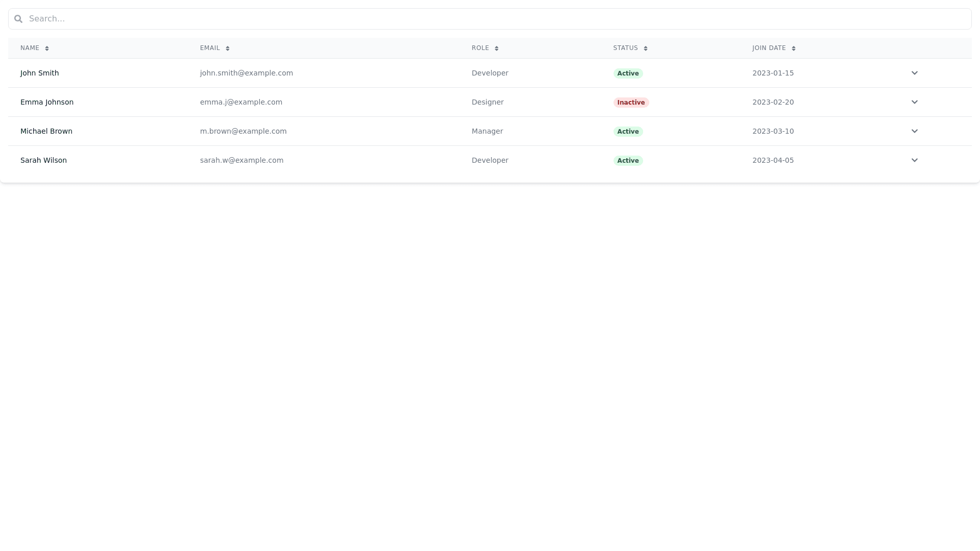Expand John Smith's row details
The height and width of the screenshot is (551, 980).
coord(915,73)
